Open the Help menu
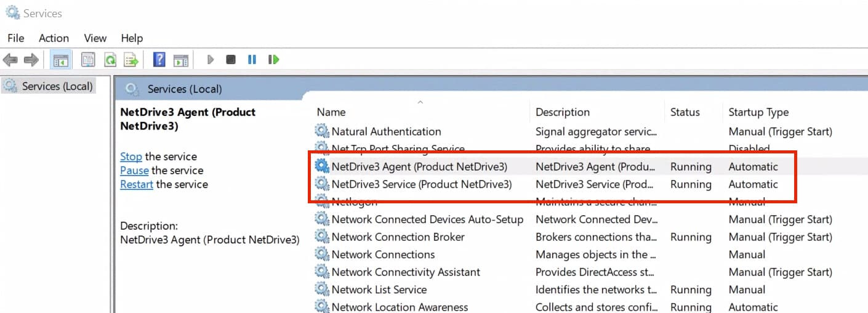Screen dimensions: 868x313 (132, 38)
